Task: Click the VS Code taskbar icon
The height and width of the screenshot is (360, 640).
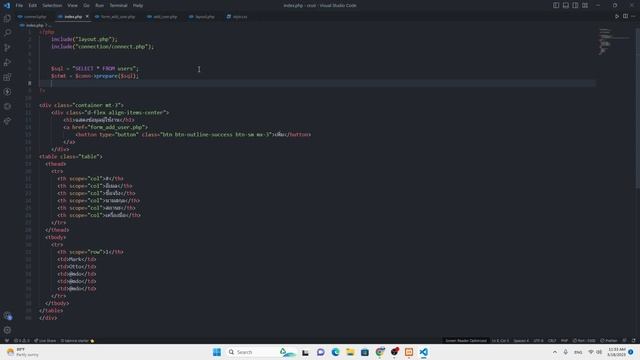Action: click(x=424, y=352)
